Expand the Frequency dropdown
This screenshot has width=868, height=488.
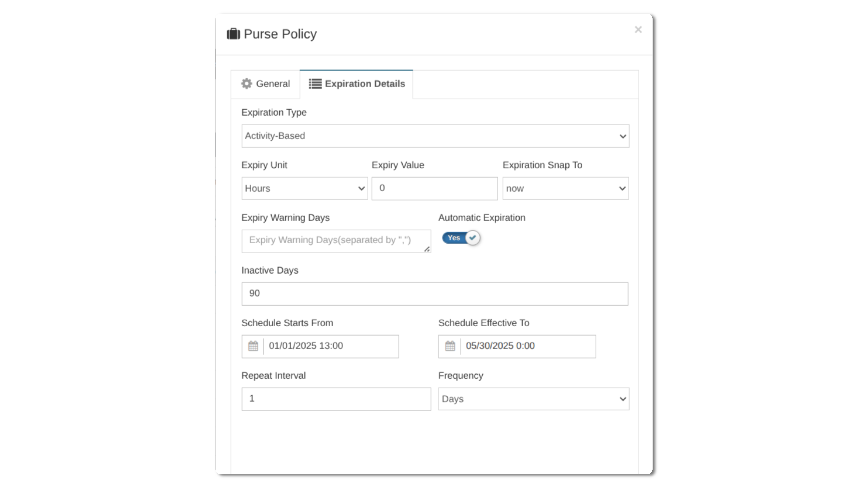point(533,399)
